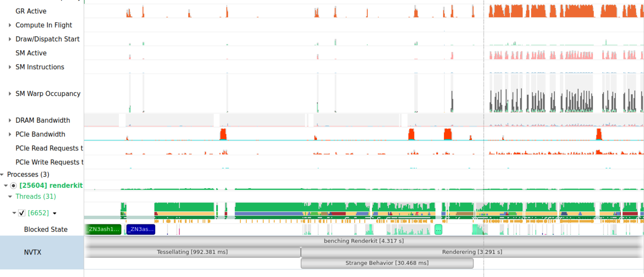Collapse thread [6652] with its left triangle
Screen dimensions: 644x277
pyautogui.click(x=14, y=213)
